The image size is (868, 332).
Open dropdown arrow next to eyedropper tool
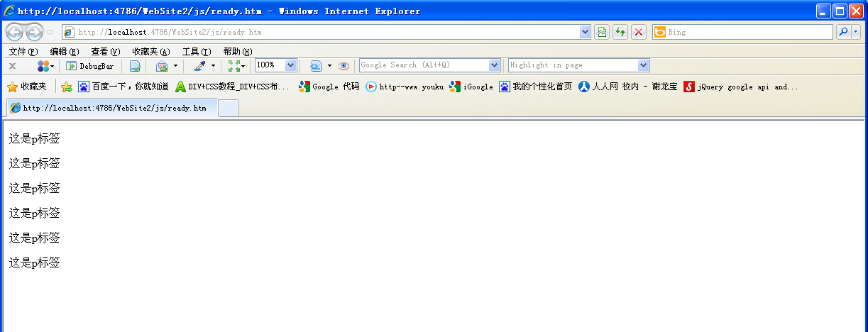[x=213, y=65]
